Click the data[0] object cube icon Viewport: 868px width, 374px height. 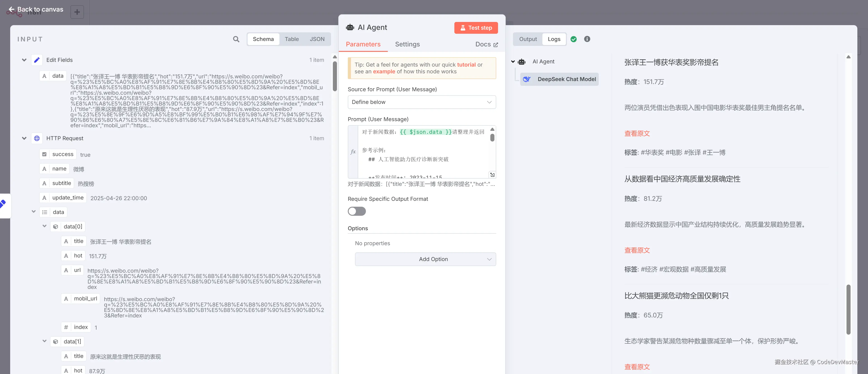(56, 227)
